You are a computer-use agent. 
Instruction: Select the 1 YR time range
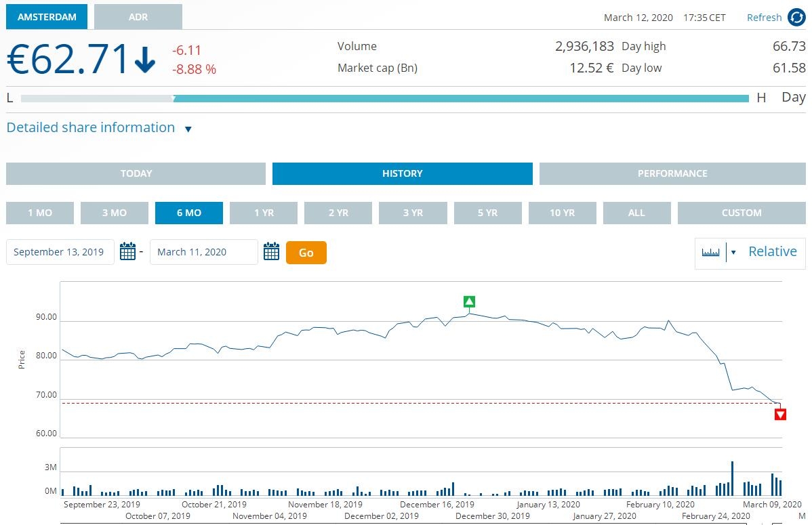[x=264, y=213]
